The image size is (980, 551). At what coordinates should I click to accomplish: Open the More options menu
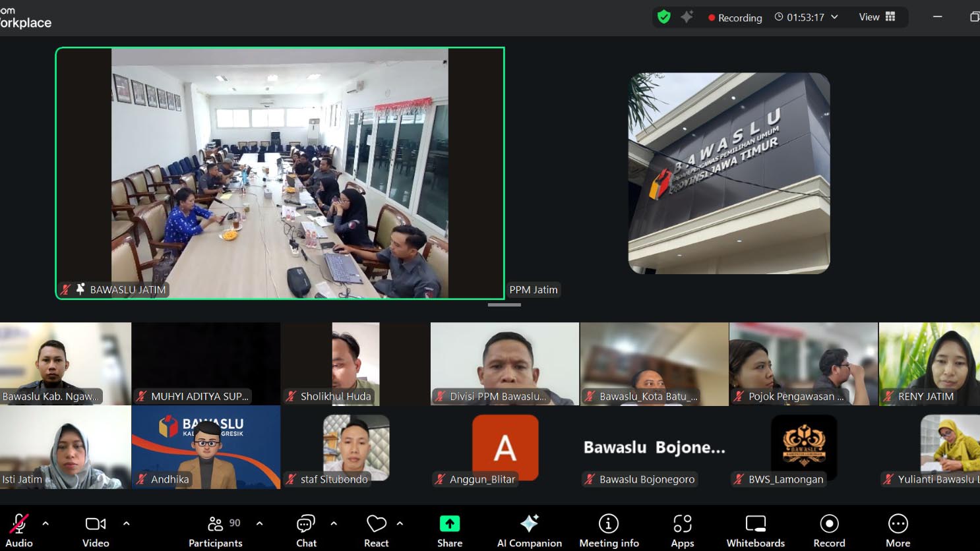(898, 531)
